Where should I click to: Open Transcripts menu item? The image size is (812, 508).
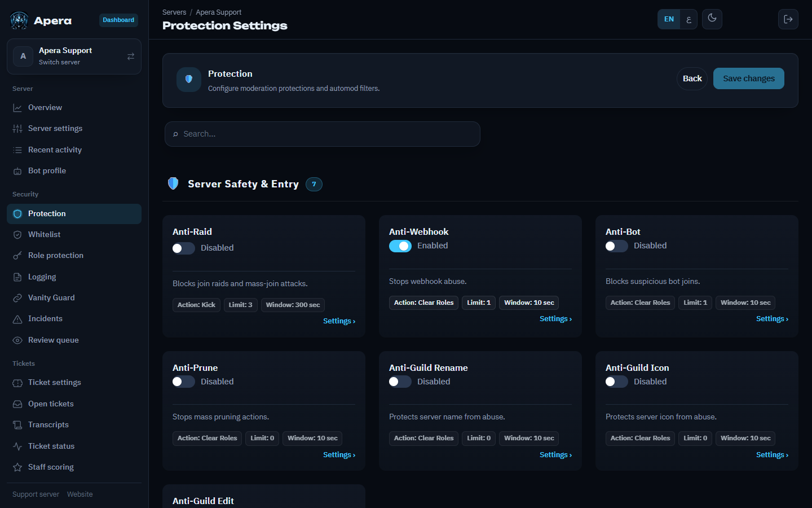coord(74,425)
